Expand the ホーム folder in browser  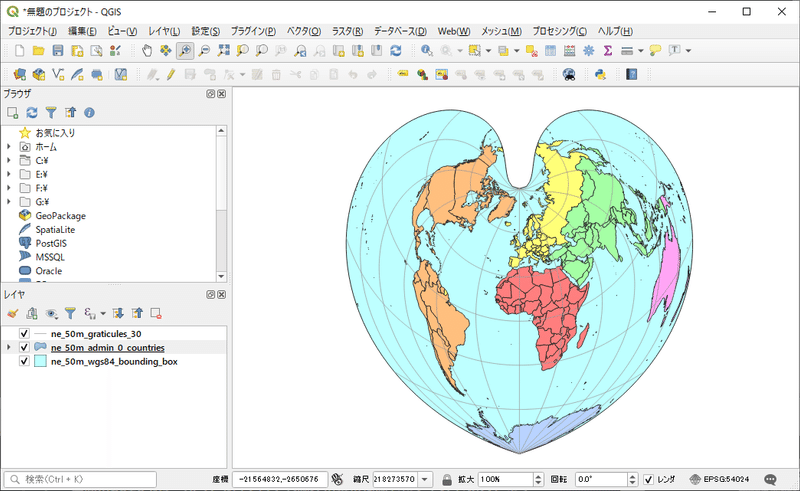click(8, 146)
